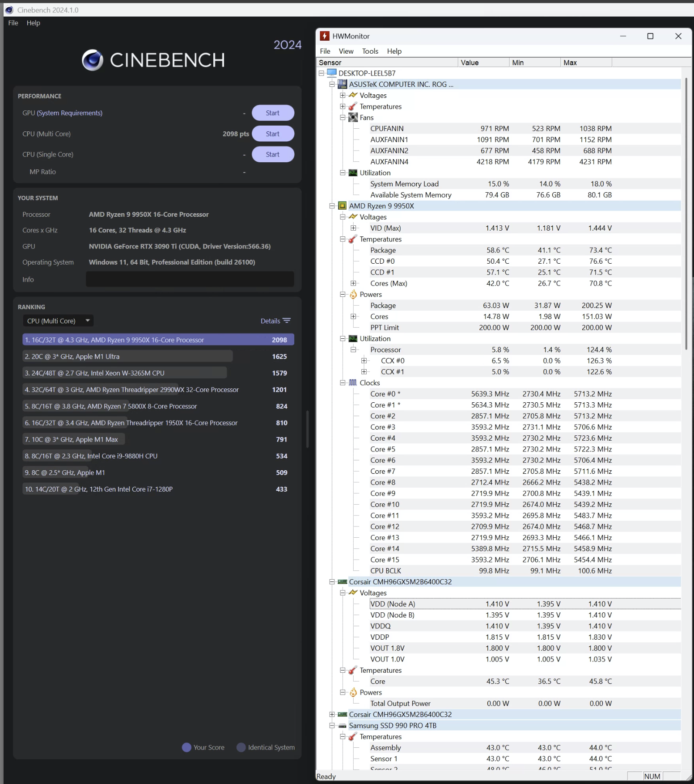The width and height of the screenshot is (694, 784).
Task: Select the Core #14 clock row
Action: 525,548
